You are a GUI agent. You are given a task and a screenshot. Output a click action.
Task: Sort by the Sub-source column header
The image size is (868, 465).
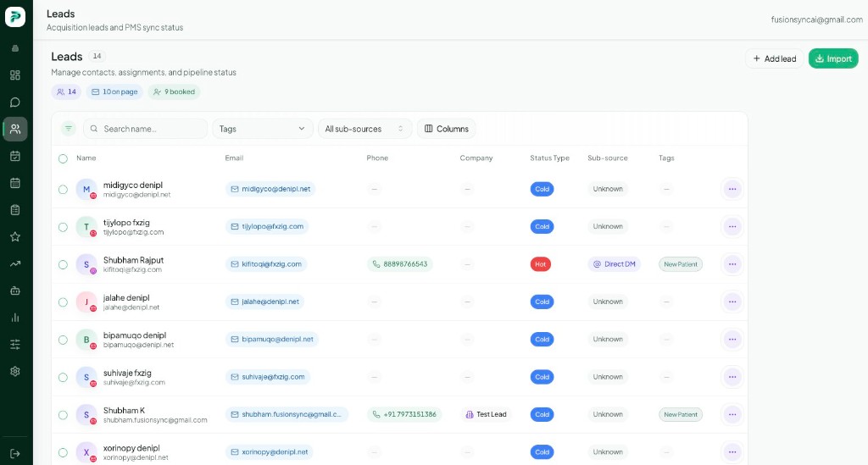[x=608, y=158]
